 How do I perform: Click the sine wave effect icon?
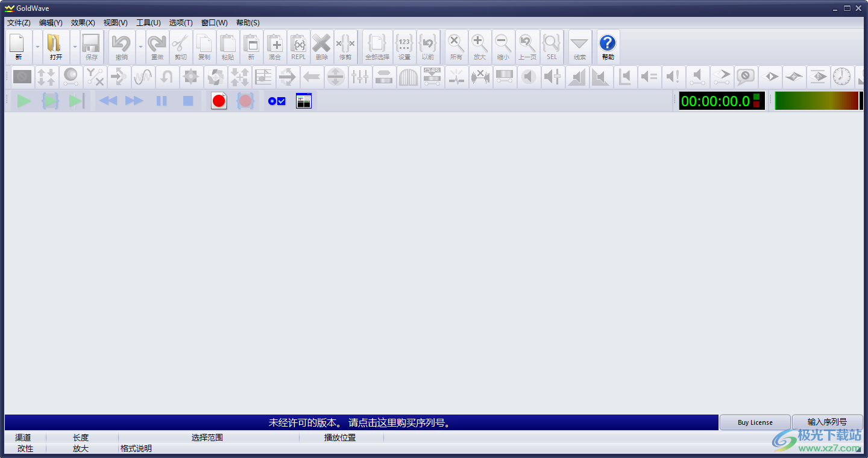point(143,77)
